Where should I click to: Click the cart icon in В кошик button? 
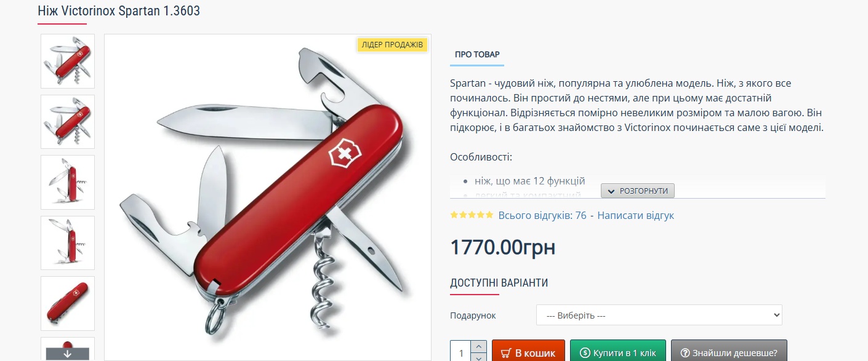pyautogui.click(x=506, y=353)
